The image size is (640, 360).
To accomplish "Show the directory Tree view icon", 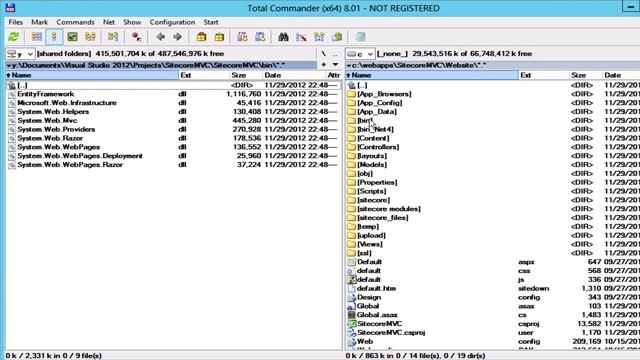I will (x=90, y=37).
